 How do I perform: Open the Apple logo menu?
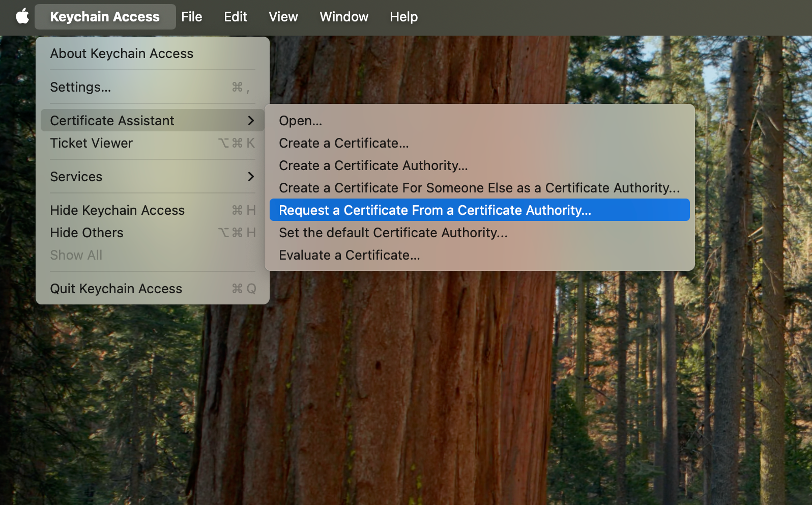(x=22, y=17)
